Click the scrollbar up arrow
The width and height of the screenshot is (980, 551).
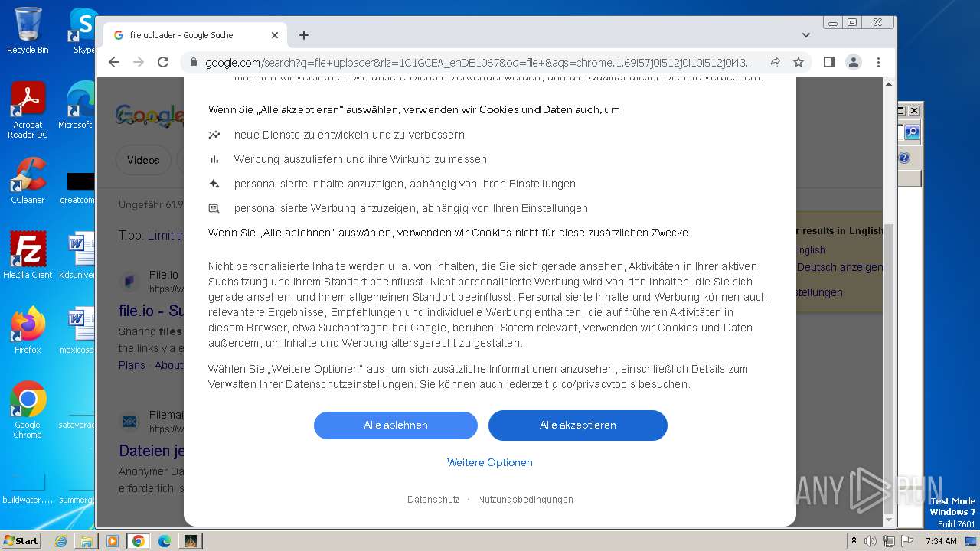point(889,83)
